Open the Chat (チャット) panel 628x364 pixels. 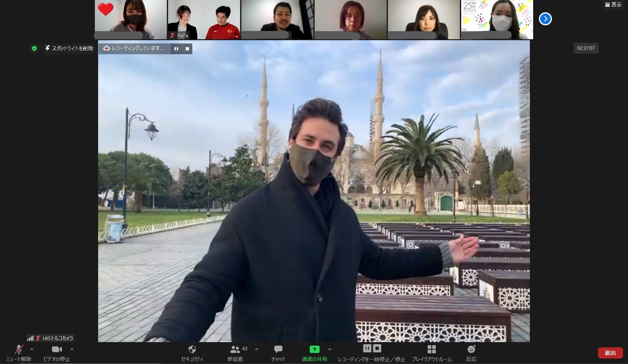click(278, 353)
